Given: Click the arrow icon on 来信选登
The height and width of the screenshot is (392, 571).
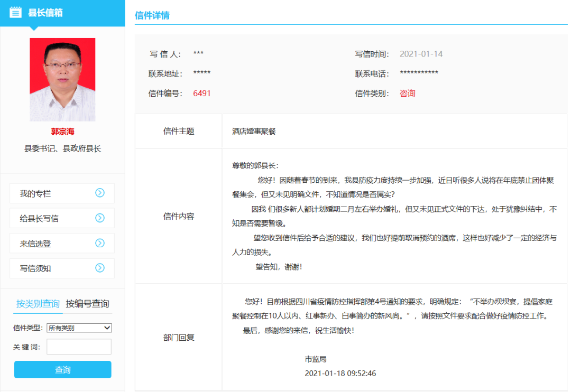Looking at the screenshot, I should tap(100, 243).
